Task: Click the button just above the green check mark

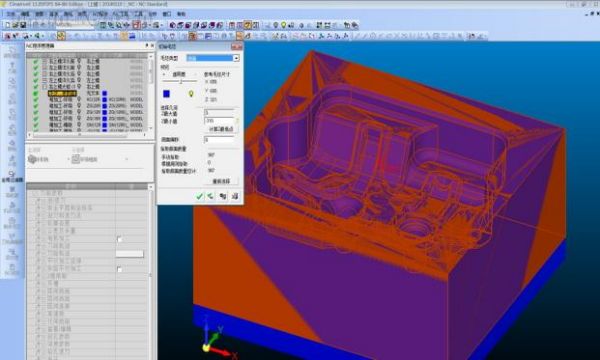Action: coord(221,181)
